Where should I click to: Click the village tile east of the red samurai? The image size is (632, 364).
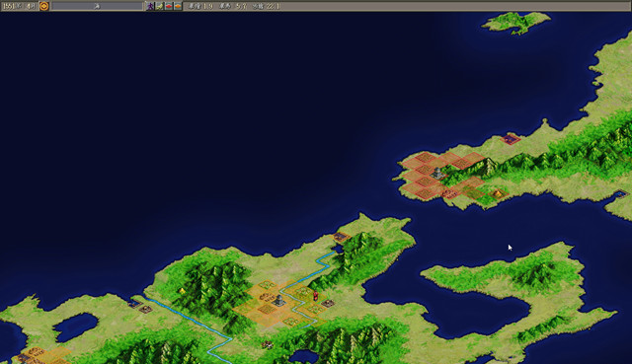point(328,303)
